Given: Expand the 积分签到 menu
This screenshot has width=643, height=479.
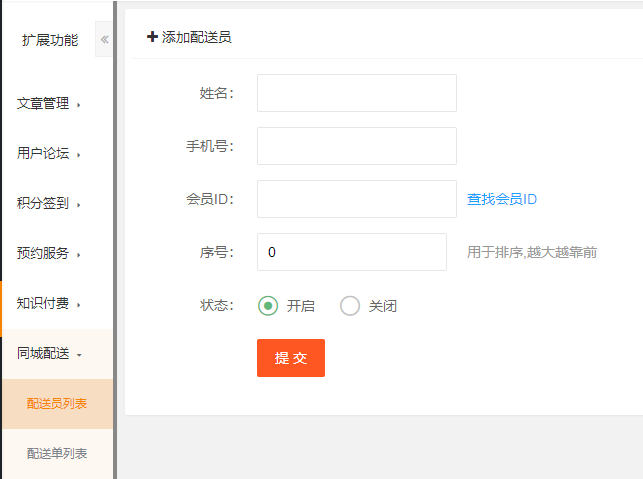Looking at the screenshot, I should (x=48, y=203).
